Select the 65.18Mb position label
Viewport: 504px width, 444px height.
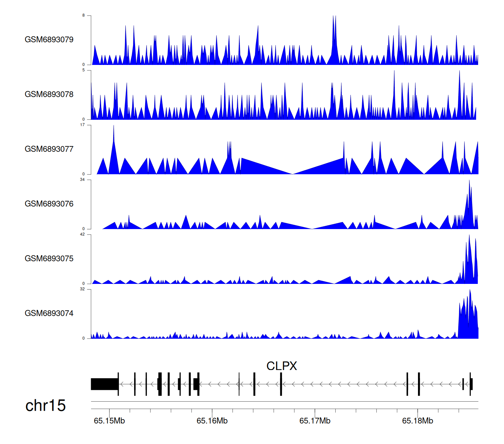coord(418,421)
